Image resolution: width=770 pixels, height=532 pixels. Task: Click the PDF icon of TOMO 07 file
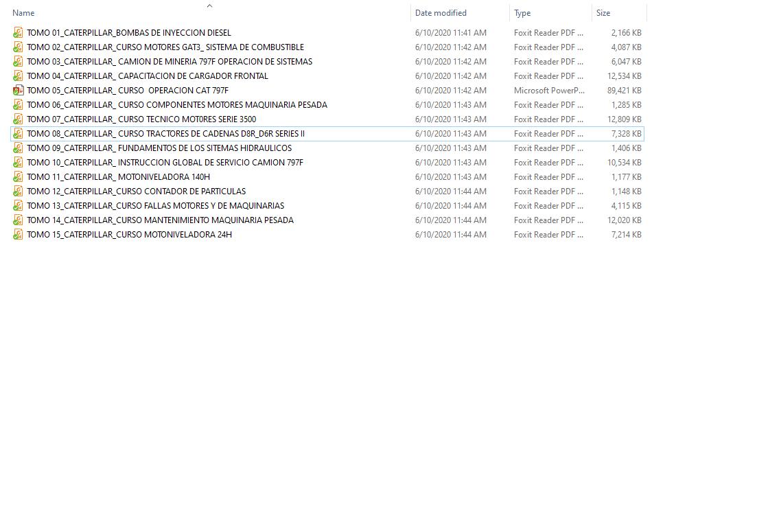pyautogui.click(x=18, y=119)
